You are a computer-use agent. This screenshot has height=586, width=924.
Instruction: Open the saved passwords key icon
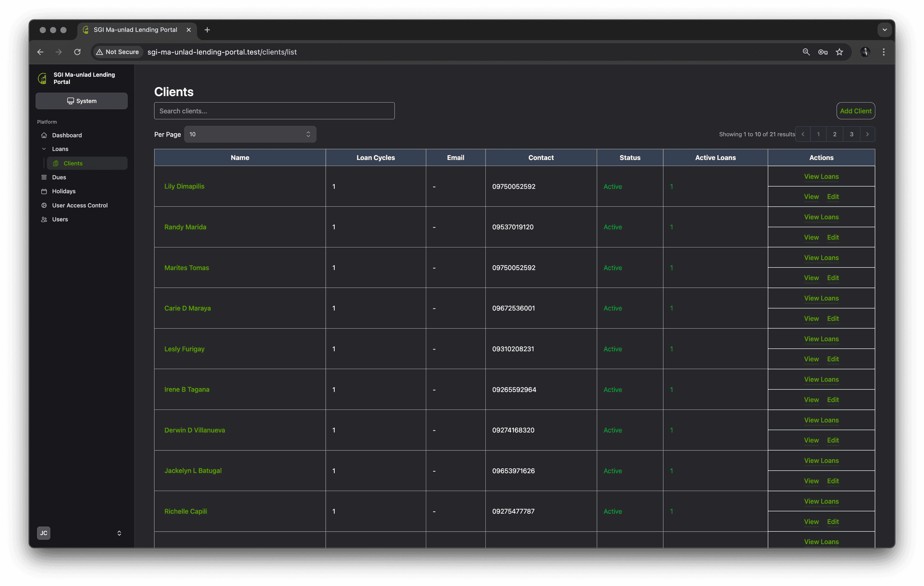pyautogui.click(x=822, y=52)
